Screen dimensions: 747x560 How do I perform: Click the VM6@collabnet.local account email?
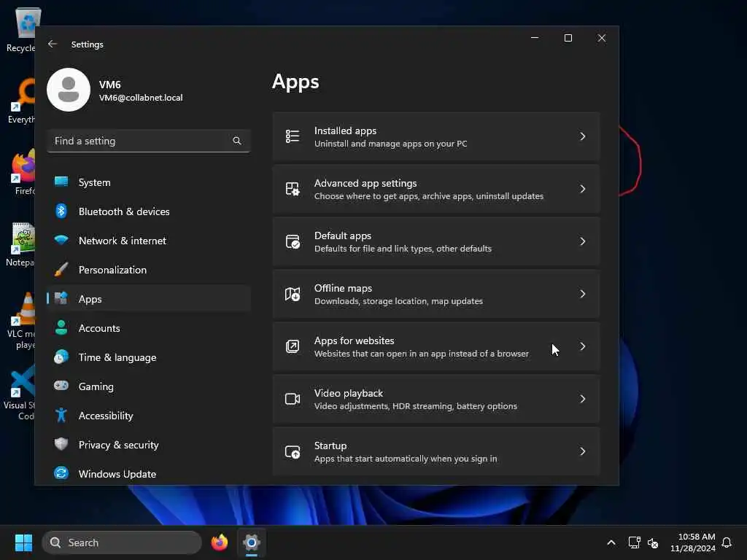point(141,98)
